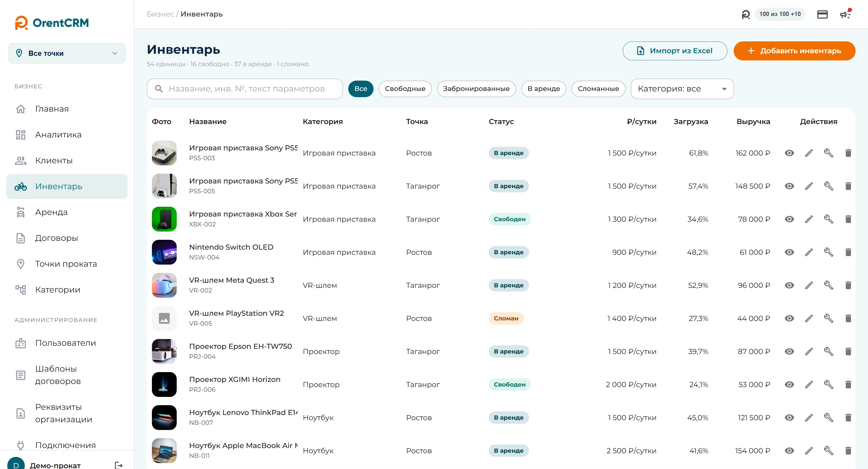Open maintenance wrench for Проектор XGIMI Horizon
This screenshot has height=469, width=868.
tap(828, 385)
